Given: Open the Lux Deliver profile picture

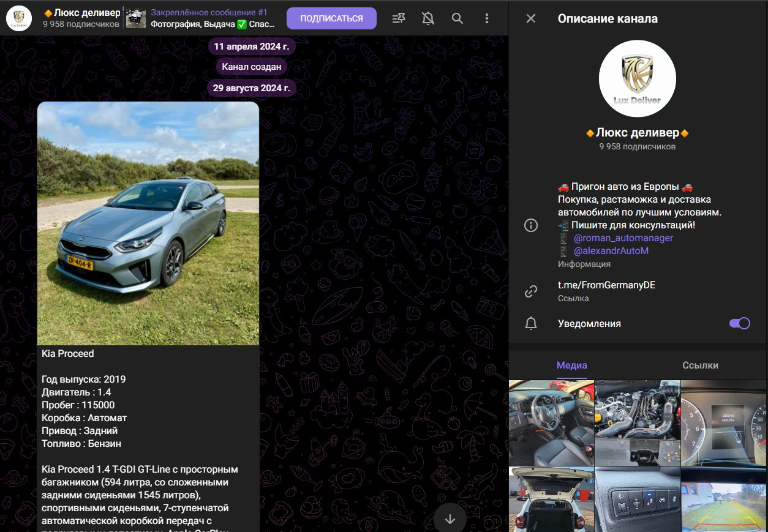Looking at the screenshot, I should click(638, 78).
